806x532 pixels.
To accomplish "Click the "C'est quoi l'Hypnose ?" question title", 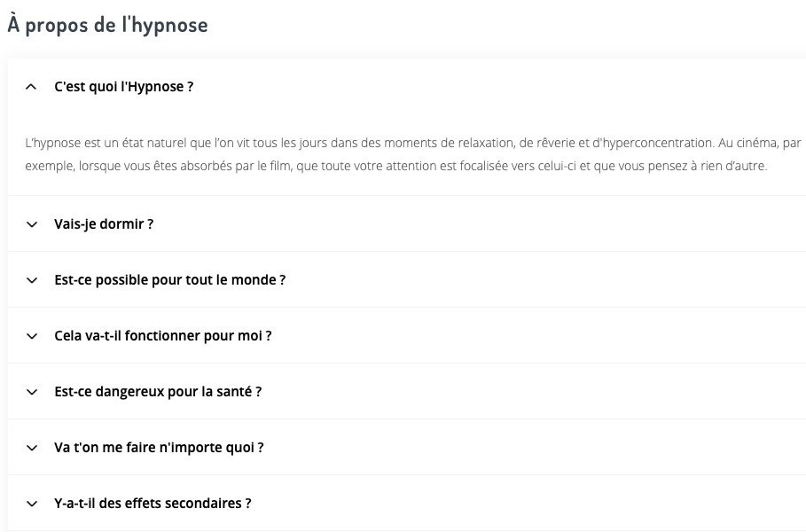I will click(123, 87).
